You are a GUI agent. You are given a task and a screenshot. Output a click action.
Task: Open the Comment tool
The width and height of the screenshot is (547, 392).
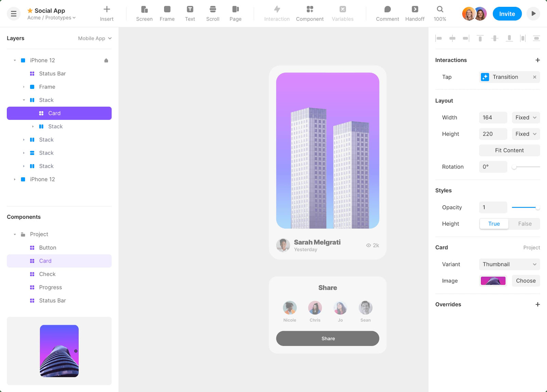(387, 13)
